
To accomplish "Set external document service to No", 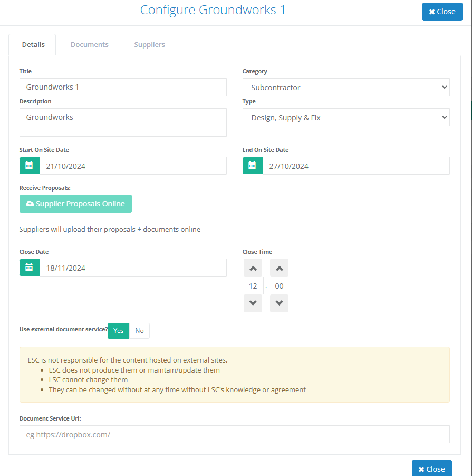I will click(139, 331).
